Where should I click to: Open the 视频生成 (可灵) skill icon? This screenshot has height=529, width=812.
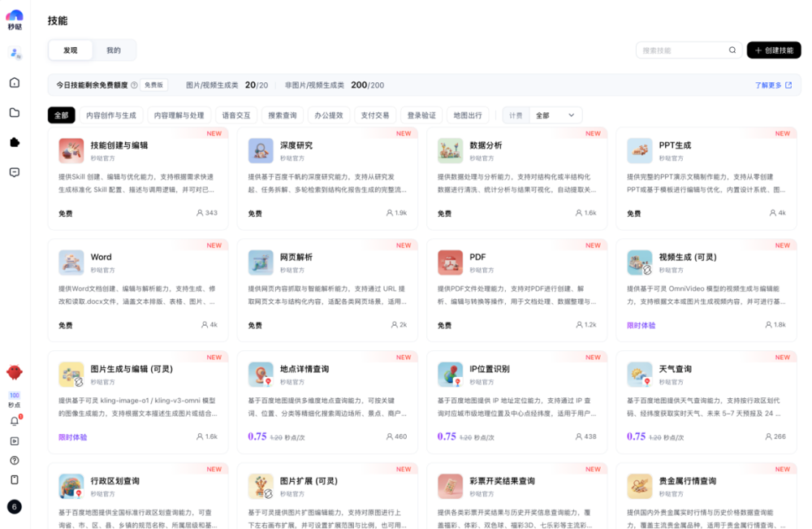point(640,262)
